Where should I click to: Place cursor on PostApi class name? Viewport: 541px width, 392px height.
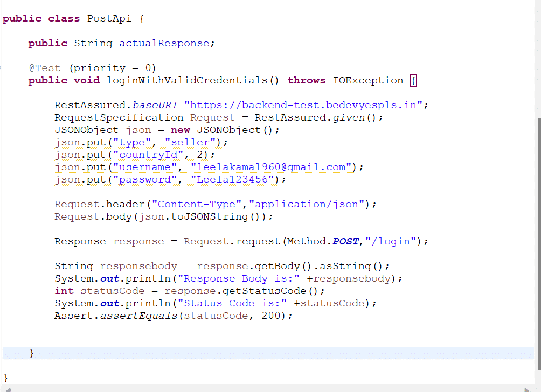click(x=109, y=18)
